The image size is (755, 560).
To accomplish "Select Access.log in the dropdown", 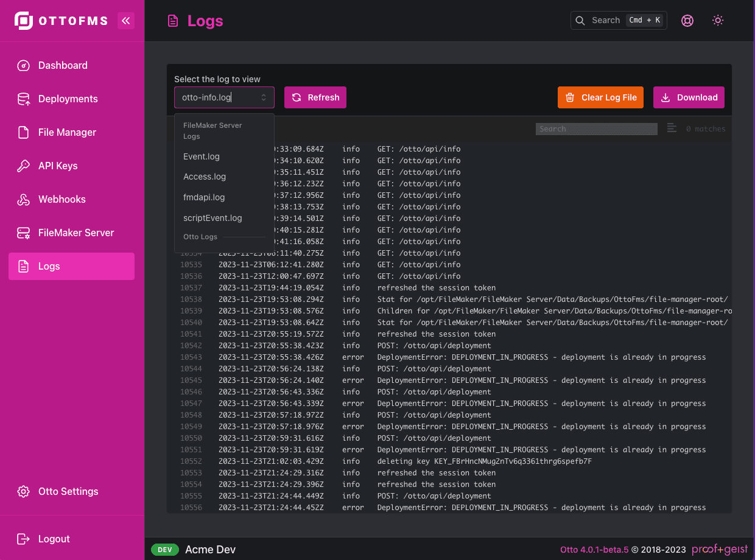I will click(205, 177).
